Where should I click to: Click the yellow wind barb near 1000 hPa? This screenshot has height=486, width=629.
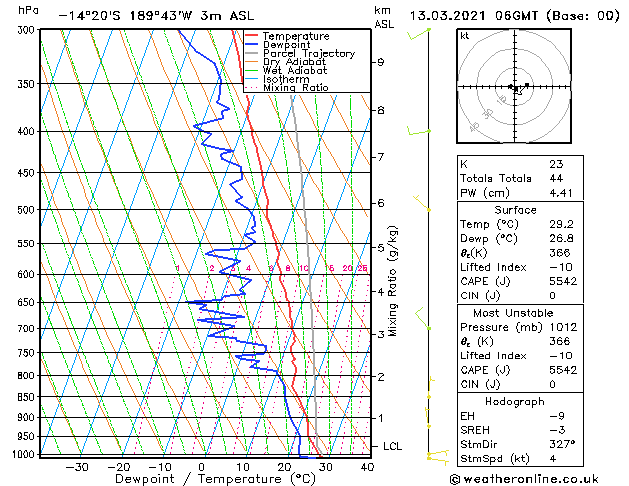pyautogui.click(x=436, y=455)
